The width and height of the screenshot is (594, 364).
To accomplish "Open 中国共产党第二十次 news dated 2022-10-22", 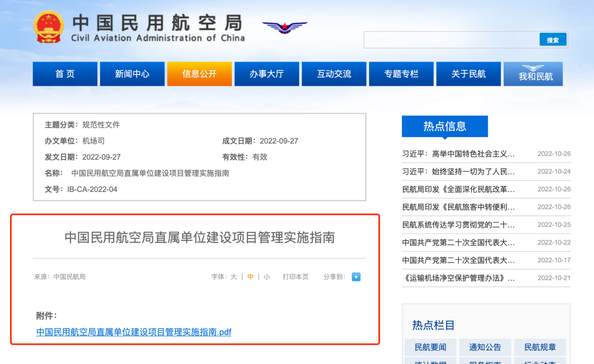I will pos(458,242).
